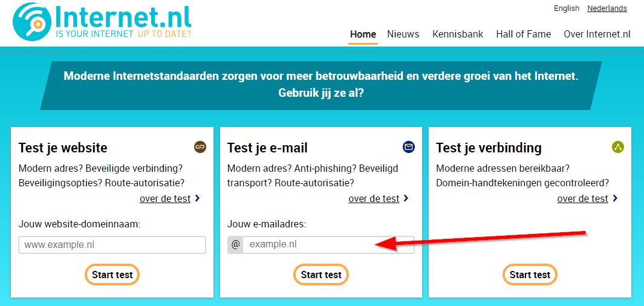Start the website test

click(112, 275)
